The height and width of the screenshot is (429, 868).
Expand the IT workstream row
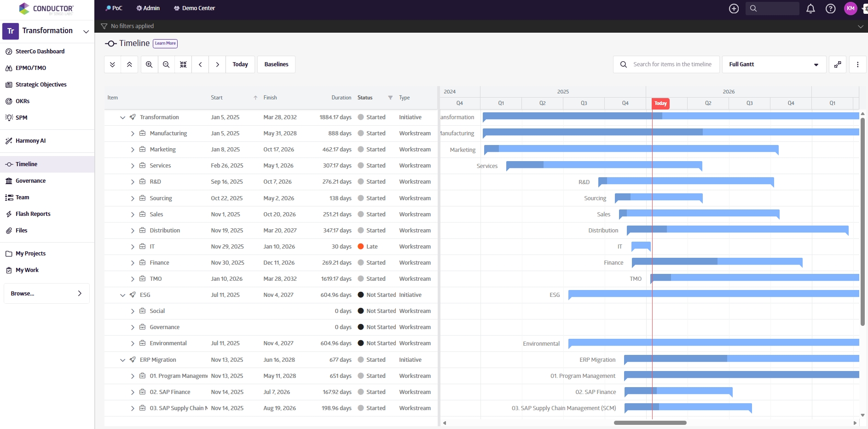(133, 247)
